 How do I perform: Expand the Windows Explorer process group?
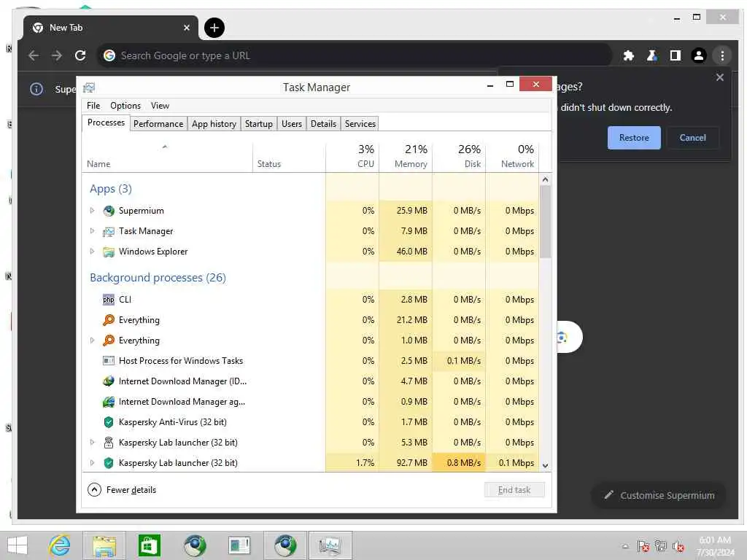click(x=93, y=252)
